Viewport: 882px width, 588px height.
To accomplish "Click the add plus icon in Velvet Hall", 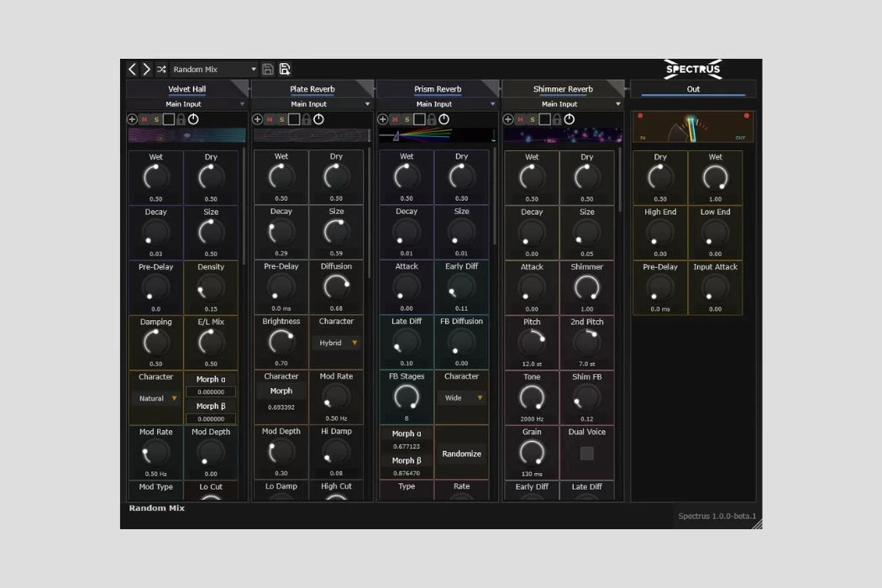I will [132, 119].
